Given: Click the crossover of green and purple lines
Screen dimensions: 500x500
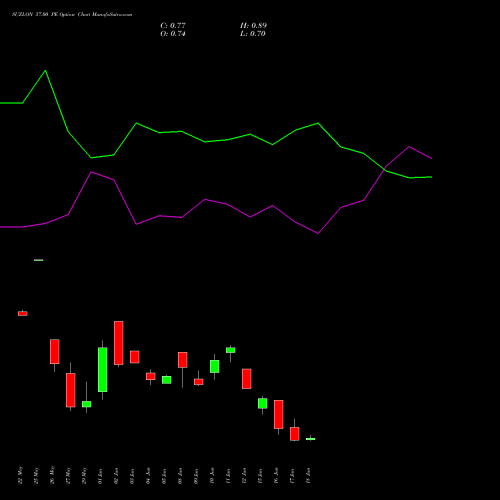Looking at the screenshot, I should point(385,169).
